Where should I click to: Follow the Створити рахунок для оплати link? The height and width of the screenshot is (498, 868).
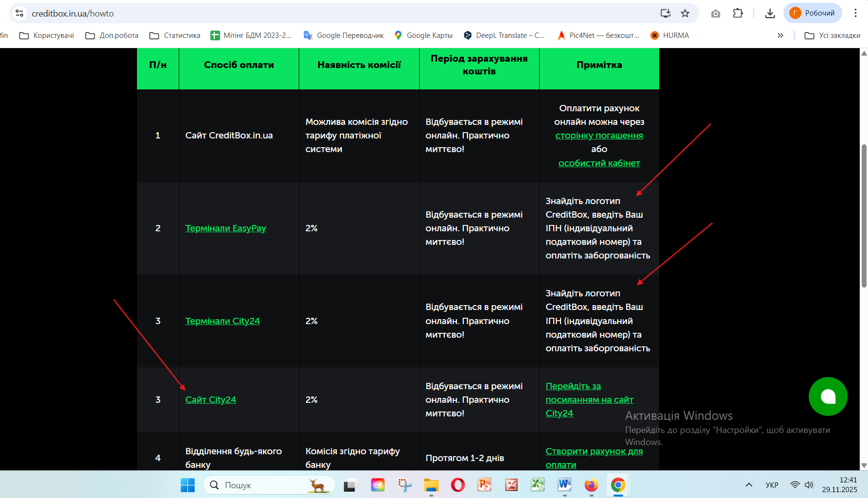click(594, 458)
